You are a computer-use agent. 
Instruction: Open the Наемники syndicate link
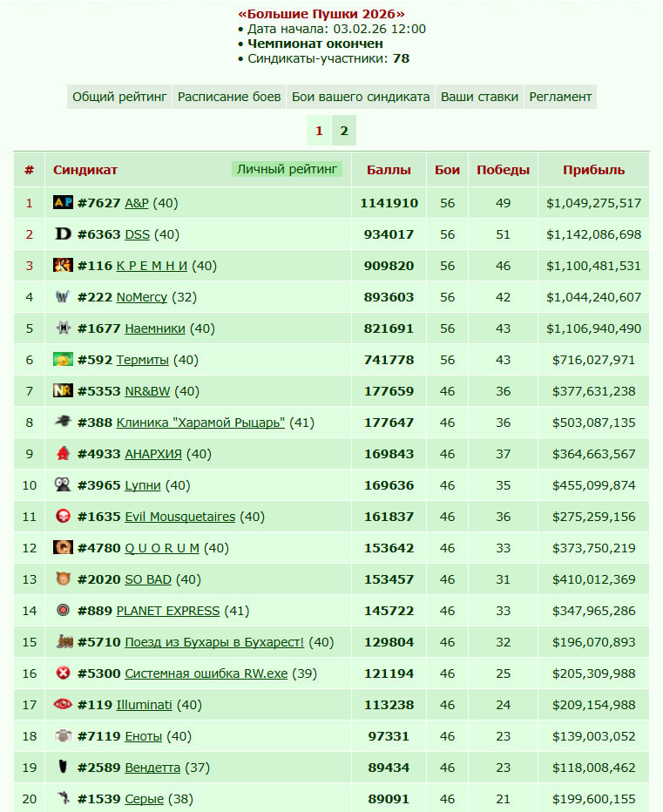[155, 328]
